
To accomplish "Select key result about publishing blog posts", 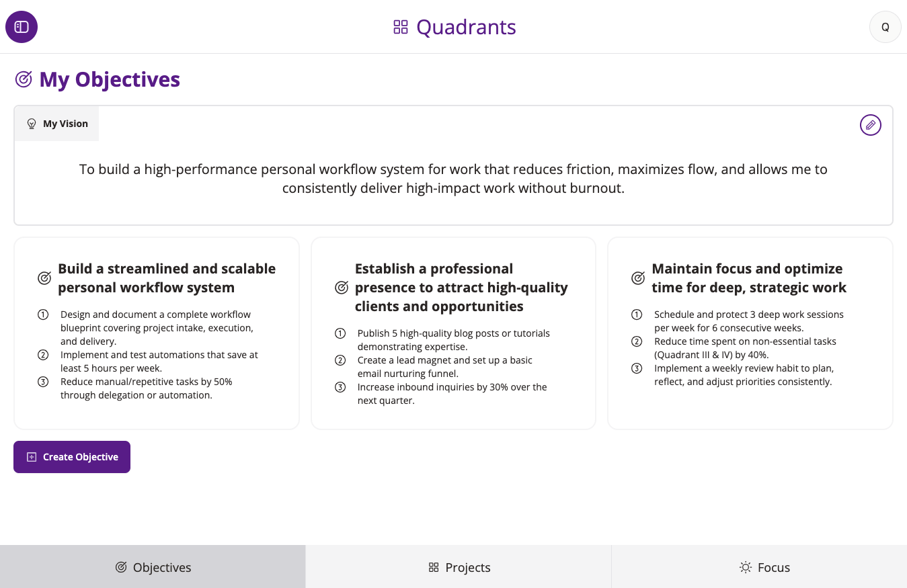I will coord(453,340).
